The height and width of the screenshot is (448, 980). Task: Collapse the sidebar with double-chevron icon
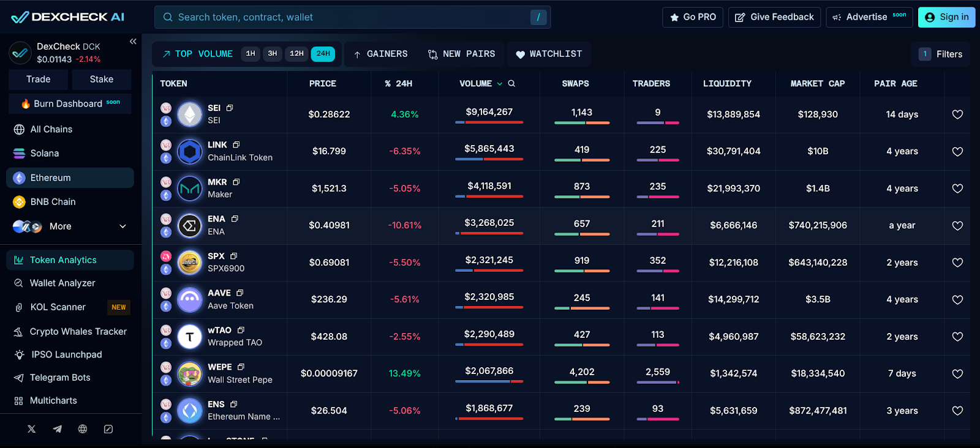pyautogui.click(x=133, y=42)
